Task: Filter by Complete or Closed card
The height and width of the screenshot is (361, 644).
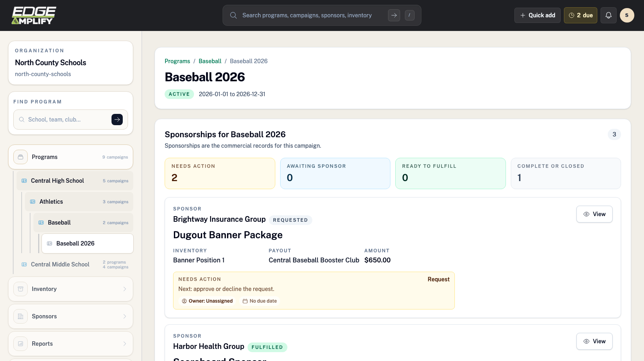Action: [x=566, y=173]
